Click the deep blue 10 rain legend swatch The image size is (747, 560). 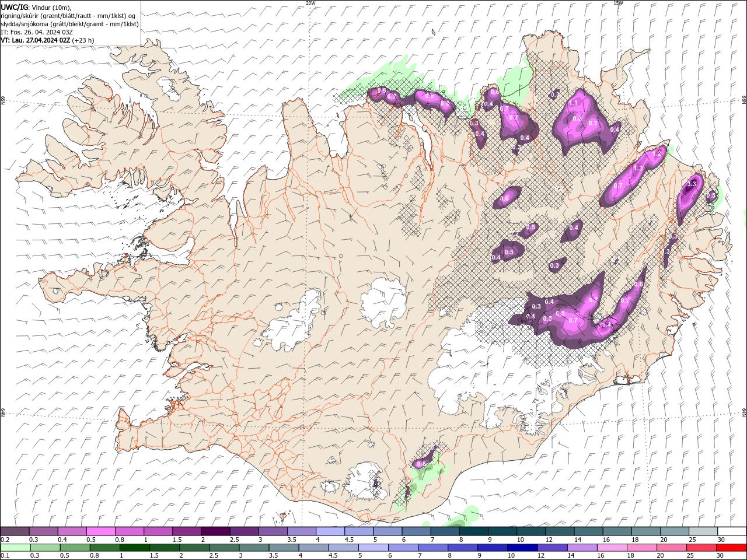click(x=522, y=548)
